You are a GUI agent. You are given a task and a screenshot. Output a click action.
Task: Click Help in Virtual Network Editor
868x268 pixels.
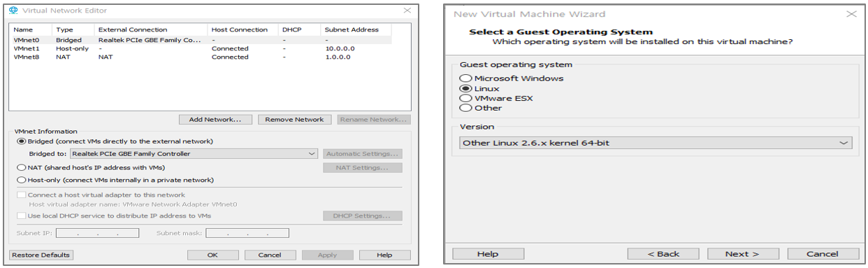coord(384,255)
